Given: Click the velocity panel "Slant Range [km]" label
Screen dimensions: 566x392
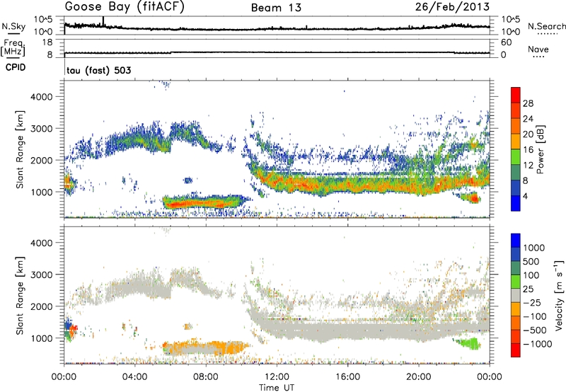Looking at the screenshot, I should point(20,295).
